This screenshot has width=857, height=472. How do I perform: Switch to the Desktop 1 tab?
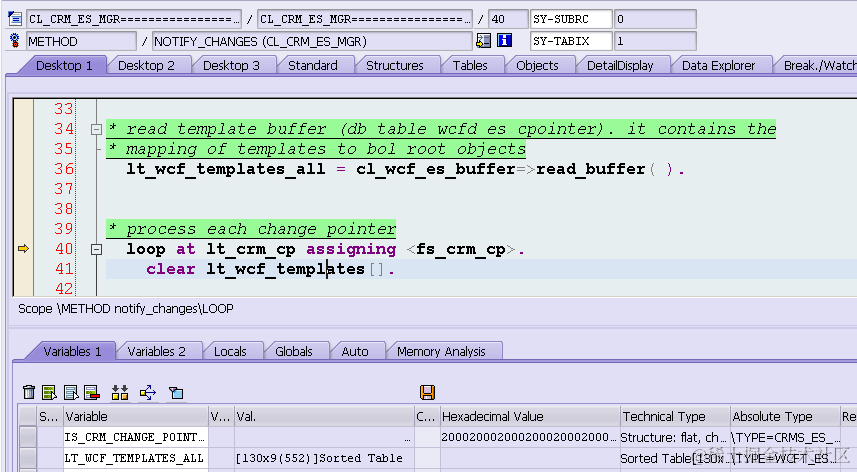point(63,66)
